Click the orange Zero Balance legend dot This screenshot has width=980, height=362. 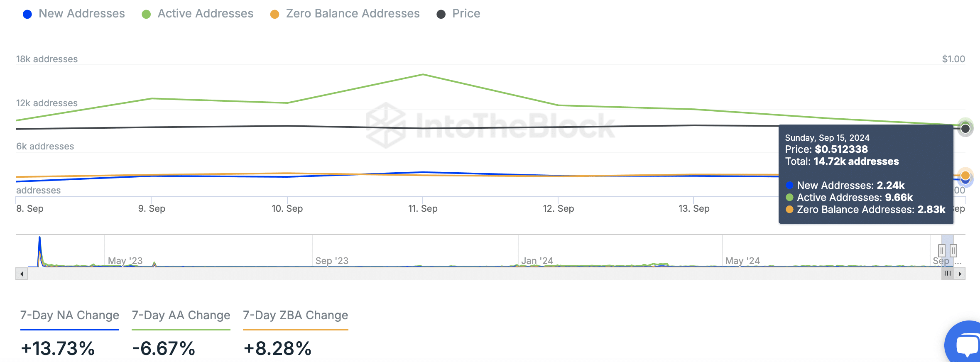pyautogui.click(x=274, y=15)
